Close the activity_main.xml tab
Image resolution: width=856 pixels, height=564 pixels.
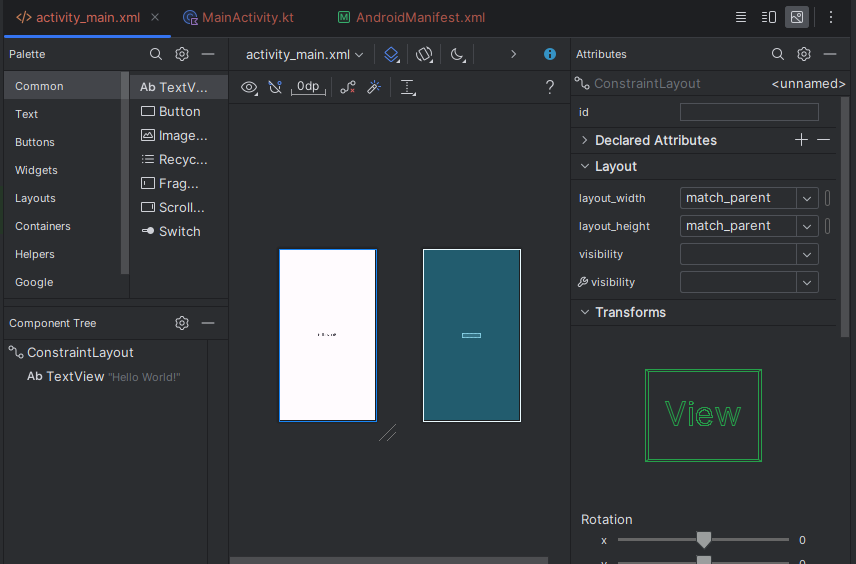coord(155,17)
